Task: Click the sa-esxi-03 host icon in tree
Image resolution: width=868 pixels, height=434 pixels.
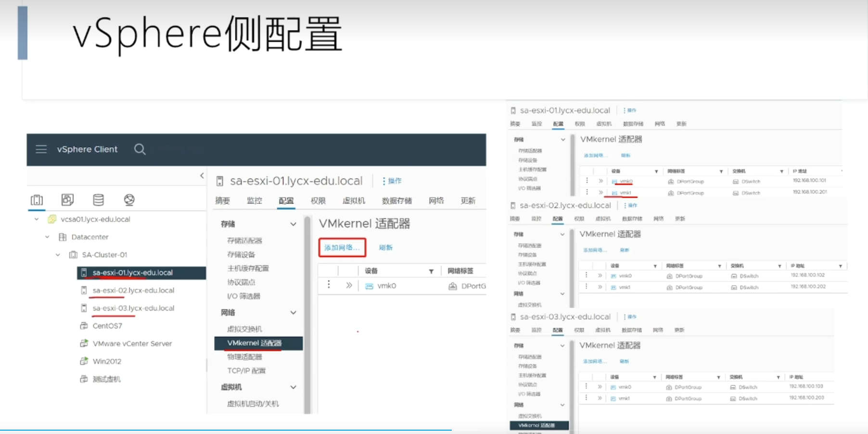Action: pos(84,308)
